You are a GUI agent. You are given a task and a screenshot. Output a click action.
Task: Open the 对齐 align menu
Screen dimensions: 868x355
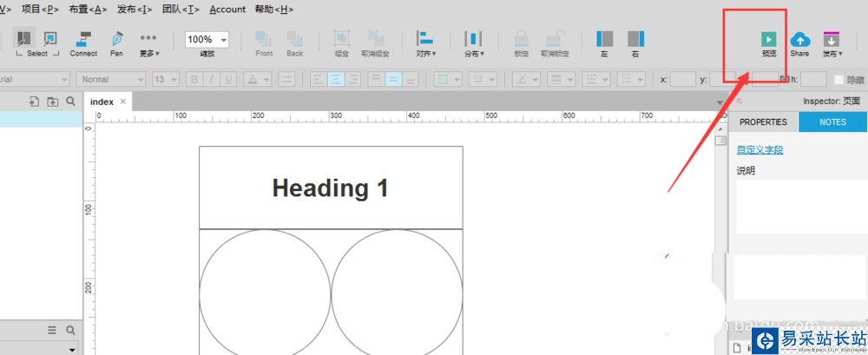[x=425, y=43]
